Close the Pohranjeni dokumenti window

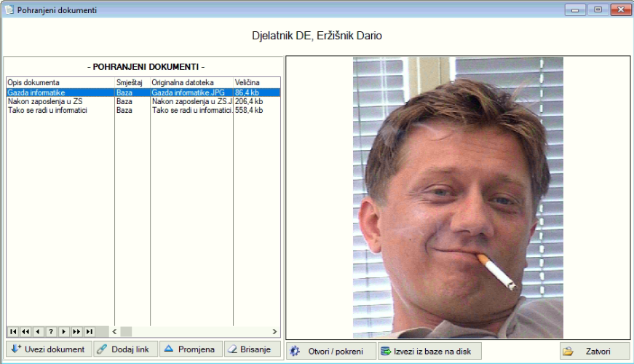(621, 9)
